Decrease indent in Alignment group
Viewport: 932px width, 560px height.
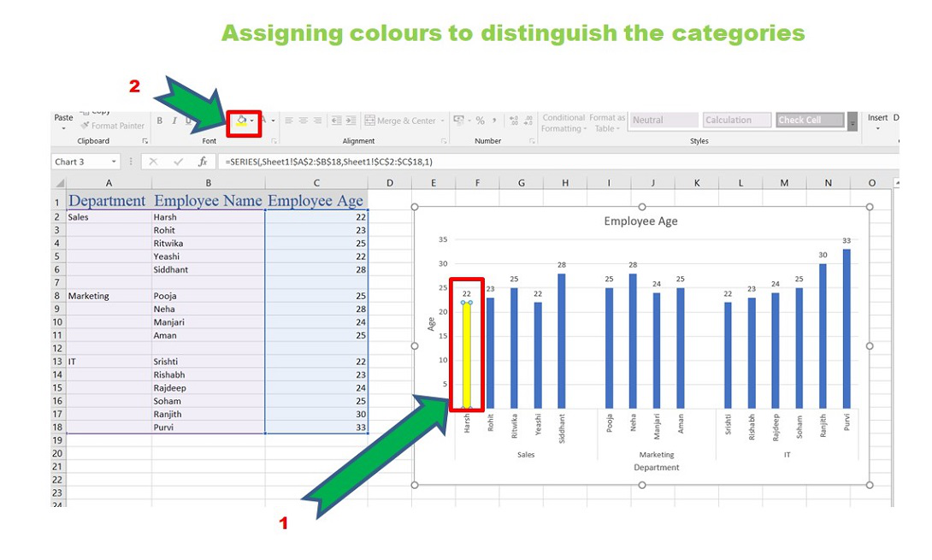[x=336, y=120]
